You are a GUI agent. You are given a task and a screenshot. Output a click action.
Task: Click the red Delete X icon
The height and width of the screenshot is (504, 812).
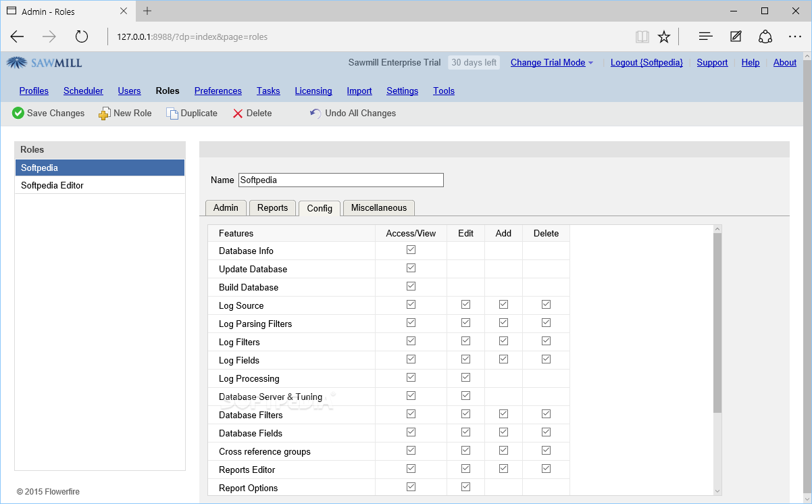238,114
